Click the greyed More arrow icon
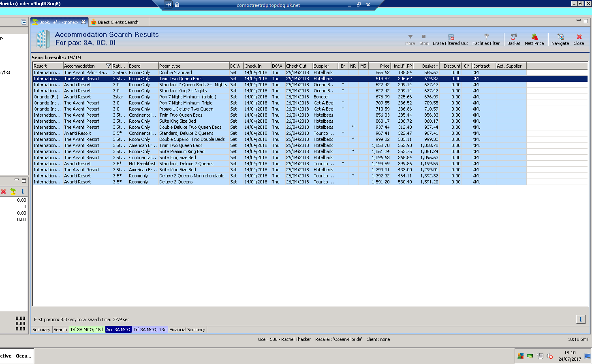This screenshot has width=592, height=364. (410, 36)
